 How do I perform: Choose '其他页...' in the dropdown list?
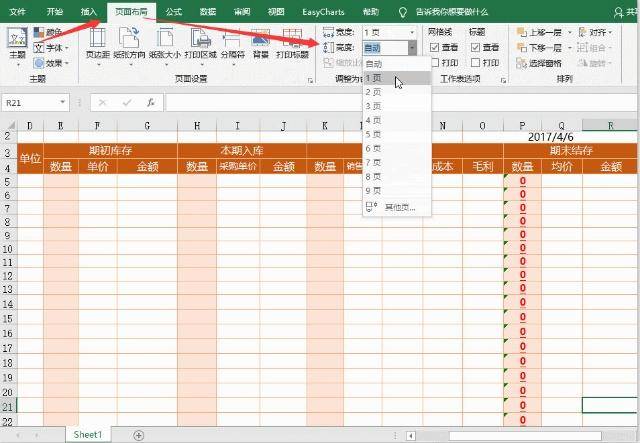396,207
